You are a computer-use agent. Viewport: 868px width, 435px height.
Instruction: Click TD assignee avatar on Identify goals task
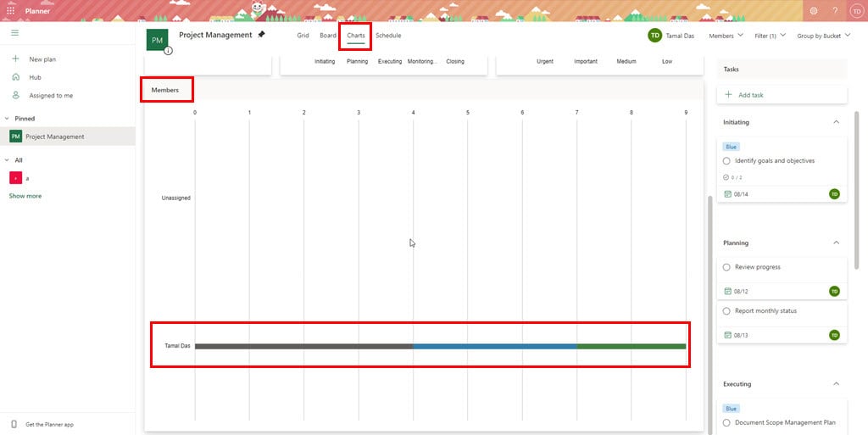coord(834,193)
